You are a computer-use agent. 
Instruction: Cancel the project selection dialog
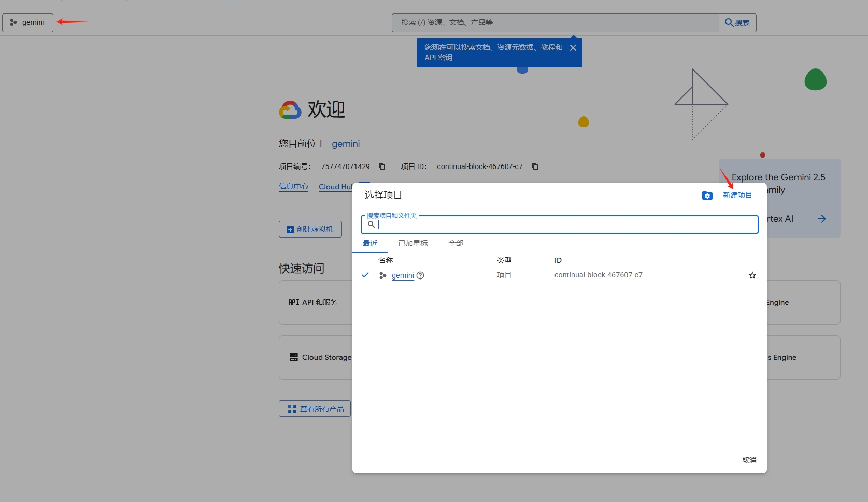(749, 459)
